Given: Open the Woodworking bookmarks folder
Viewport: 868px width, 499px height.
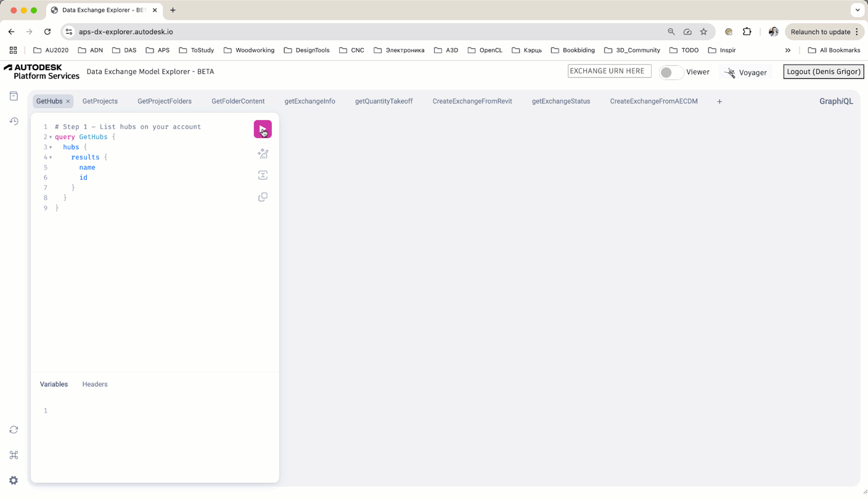Looking at the screenshot, I should click(249, 51).
